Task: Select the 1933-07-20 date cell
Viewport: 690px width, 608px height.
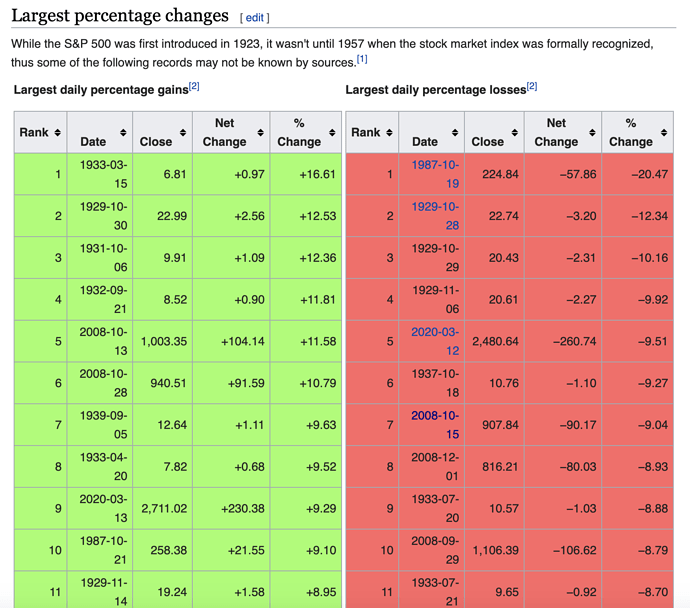Action: 432,509
